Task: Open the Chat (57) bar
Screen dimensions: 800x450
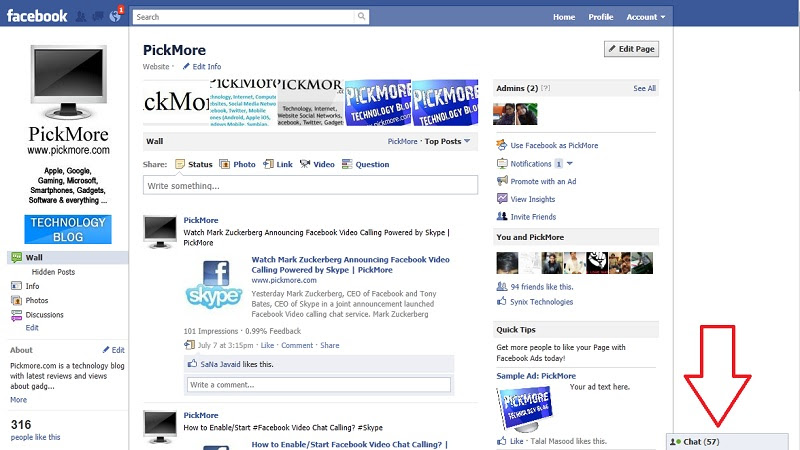Action: pos(728,442)
